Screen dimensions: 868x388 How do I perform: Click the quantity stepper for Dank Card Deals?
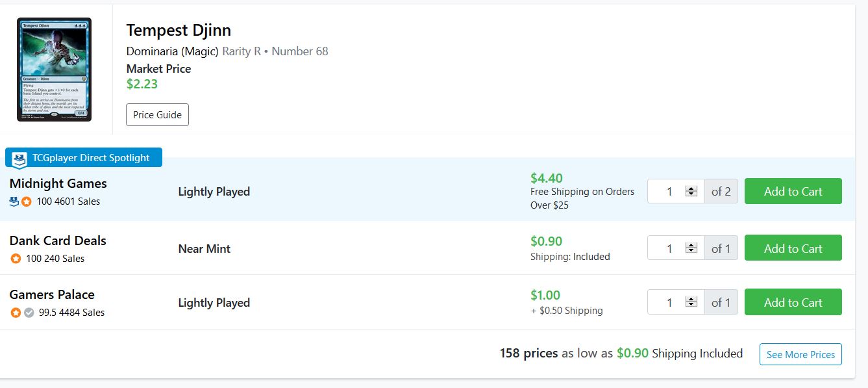tap(691, 248)
